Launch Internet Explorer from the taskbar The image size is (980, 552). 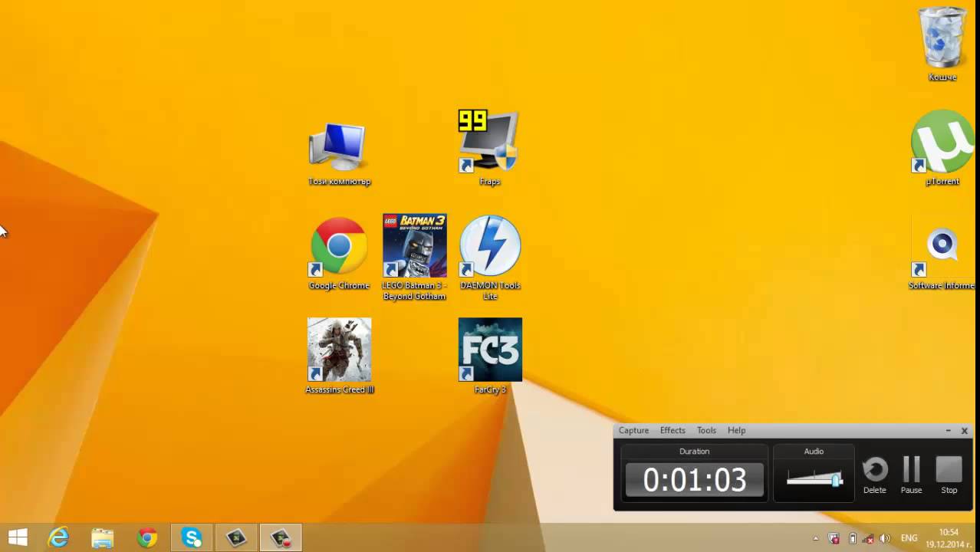(58, 537)
